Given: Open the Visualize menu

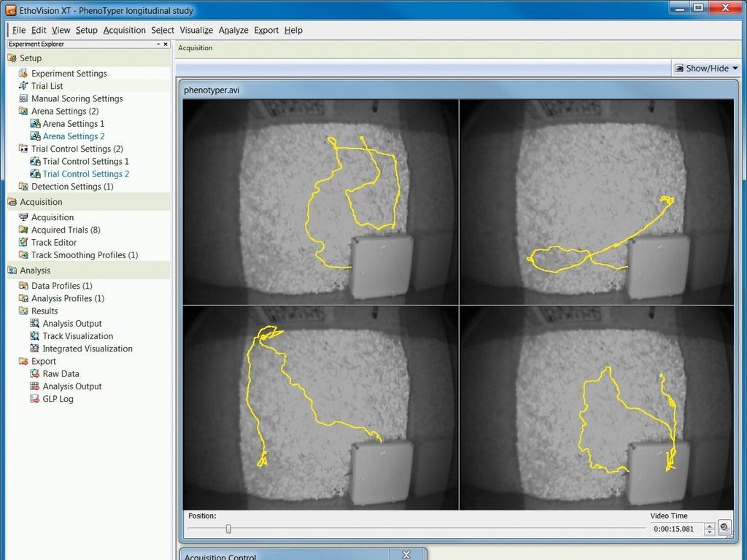Looking at the screenshot, I should click(196, 30).
